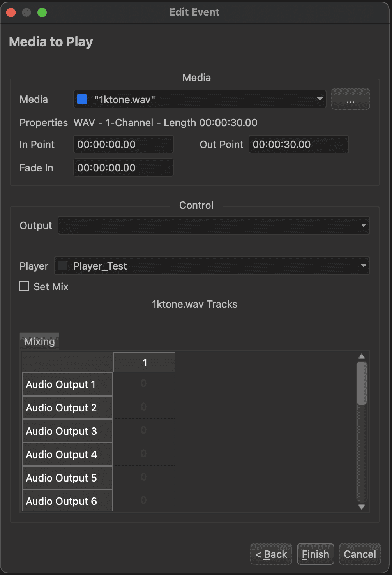Switch to the Mixing tab
Image resolution: width=392 pixels, height=575 pixels.
coord(39,342)
